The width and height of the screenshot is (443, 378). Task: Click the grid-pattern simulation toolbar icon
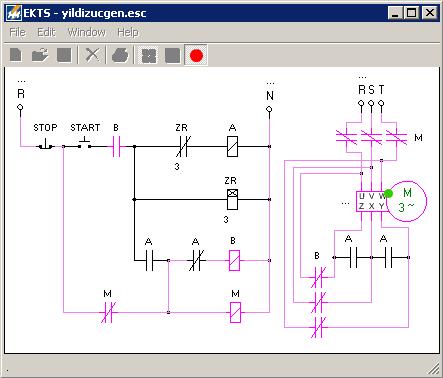(149, 55)
